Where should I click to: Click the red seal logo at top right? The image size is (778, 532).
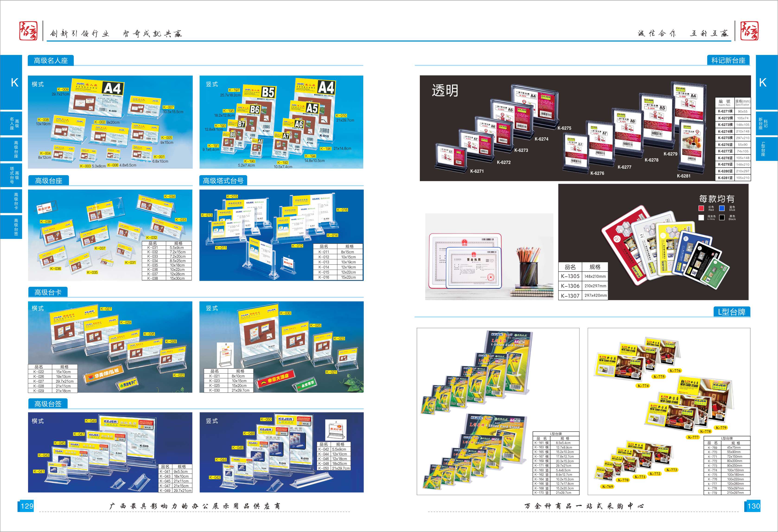[749, 31]
